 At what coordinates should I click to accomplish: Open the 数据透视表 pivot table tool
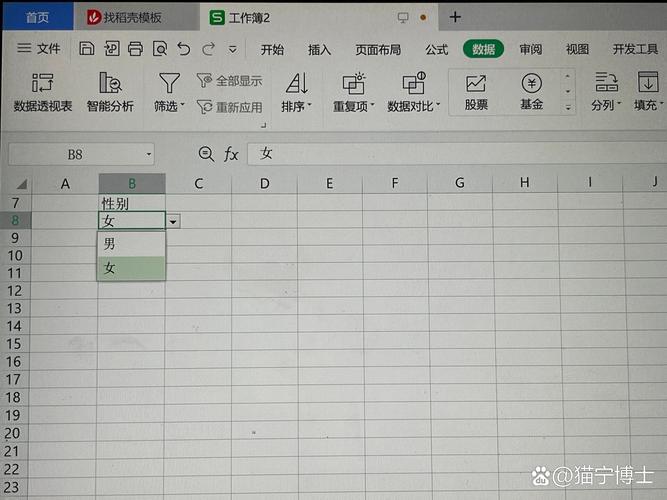(x=43, y=92)
